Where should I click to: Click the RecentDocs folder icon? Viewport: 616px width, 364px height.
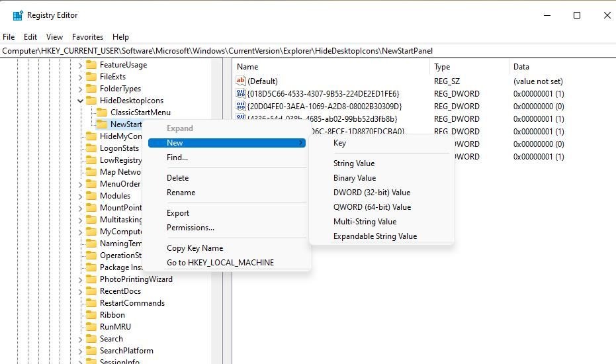coord(91,291)
